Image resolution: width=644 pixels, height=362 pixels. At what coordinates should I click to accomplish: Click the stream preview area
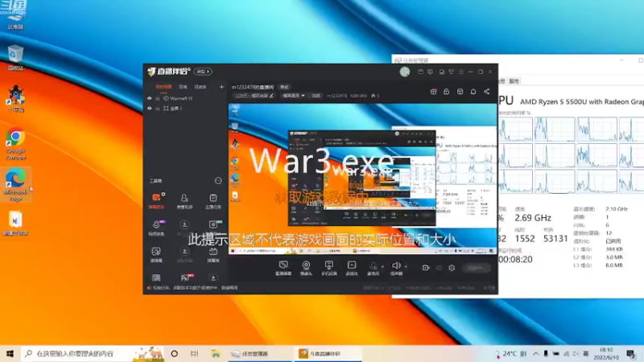click(x=362, y=179)
